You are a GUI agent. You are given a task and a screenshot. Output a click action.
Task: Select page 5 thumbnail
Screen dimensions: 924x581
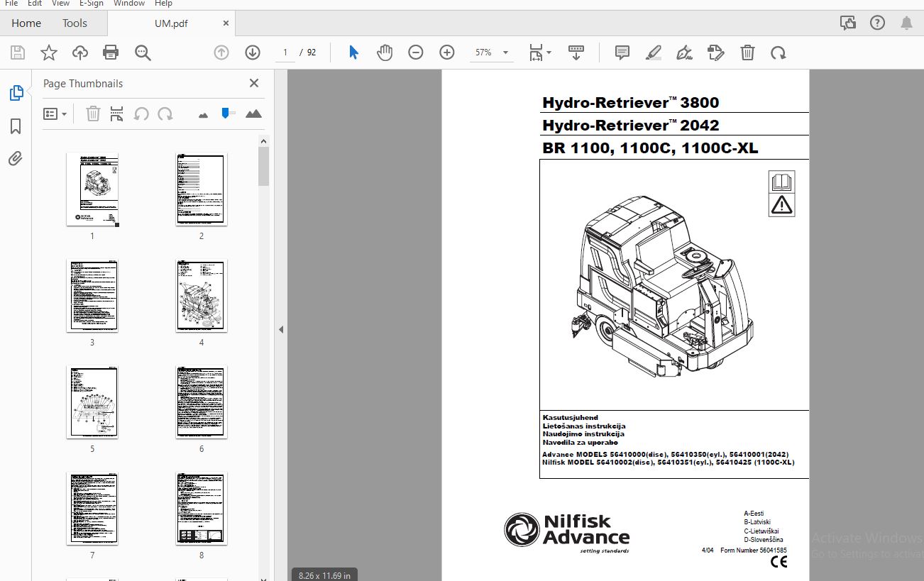click(92, 402)
